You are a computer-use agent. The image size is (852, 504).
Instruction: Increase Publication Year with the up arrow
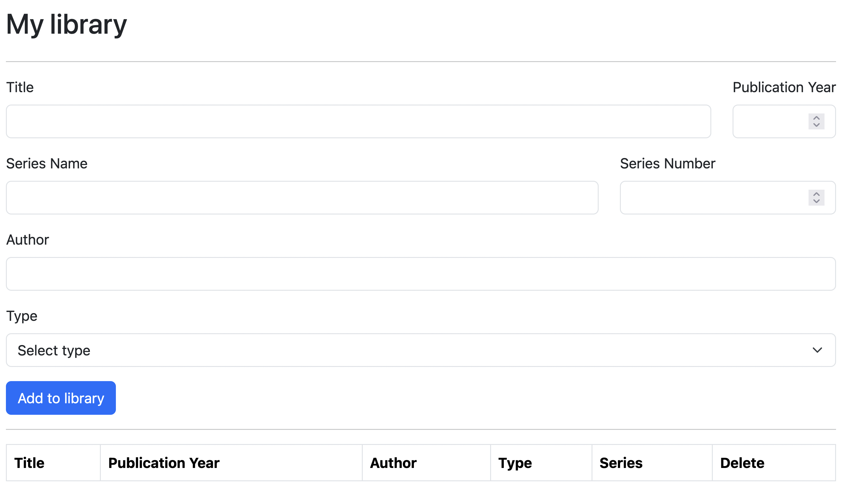click(816, 118)
